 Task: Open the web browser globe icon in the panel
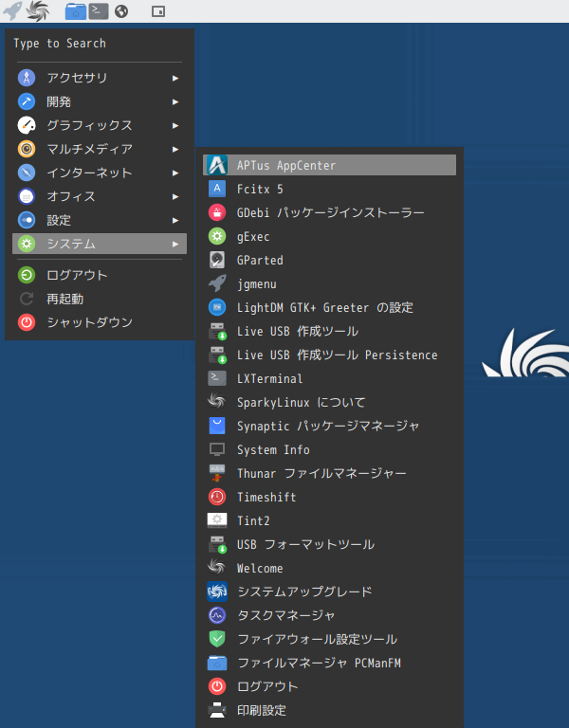click(121, 11)
